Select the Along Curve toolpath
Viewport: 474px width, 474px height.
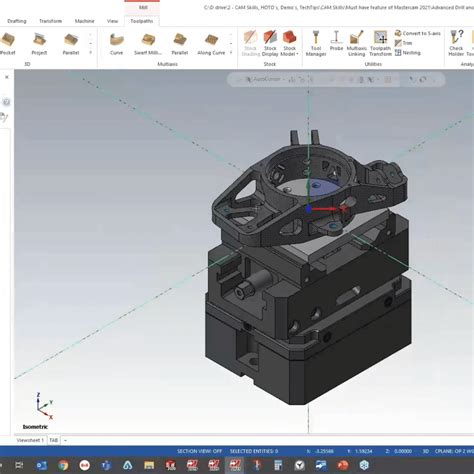[211, 43]
